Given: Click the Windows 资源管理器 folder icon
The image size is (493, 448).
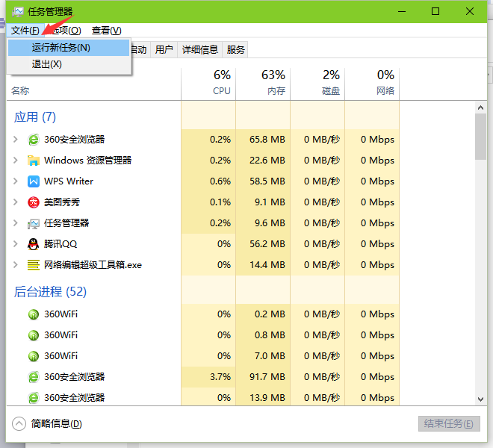Looking at the screenshot, I should (34, 161).
